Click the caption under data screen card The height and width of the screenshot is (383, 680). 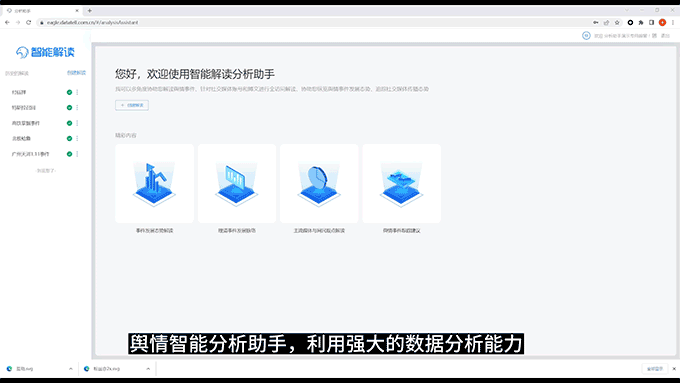click(237, 231)
